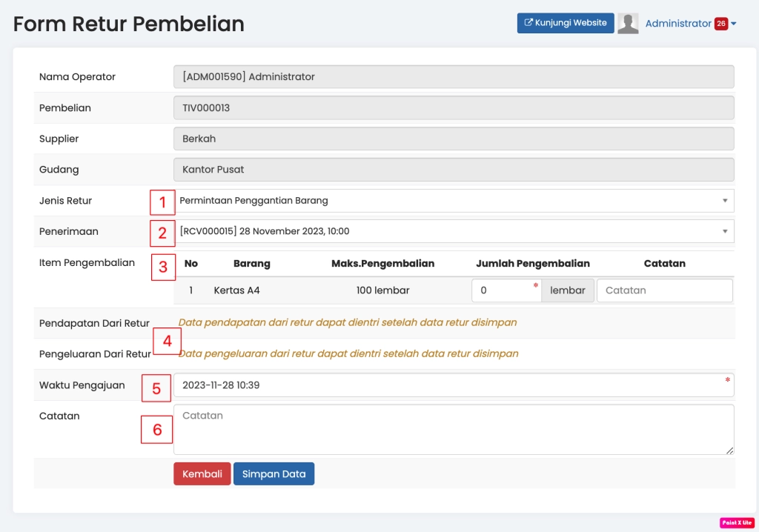Image resolution: width=759 pixels, height=532 pixels.
Task: Click the resize handle of Catatan textarea
Action: (729, 450)
